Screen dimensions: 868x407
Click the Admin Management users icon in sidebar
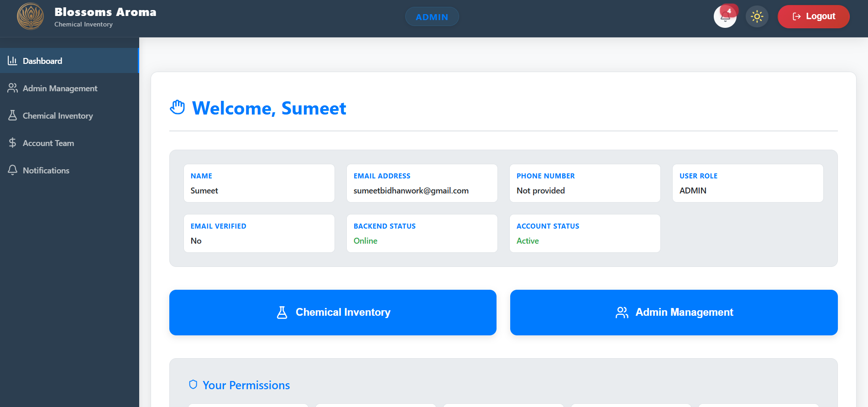pos(12,88)
